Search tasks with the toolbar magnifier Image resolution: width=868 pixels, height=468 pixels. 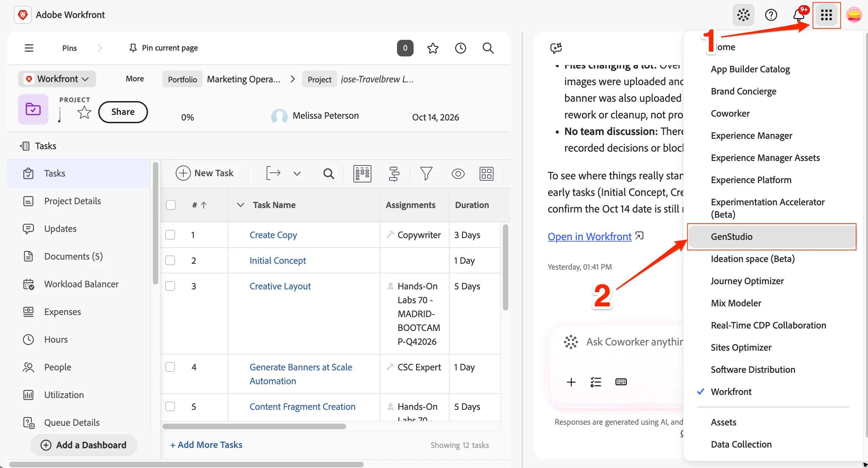pos(329,173)
